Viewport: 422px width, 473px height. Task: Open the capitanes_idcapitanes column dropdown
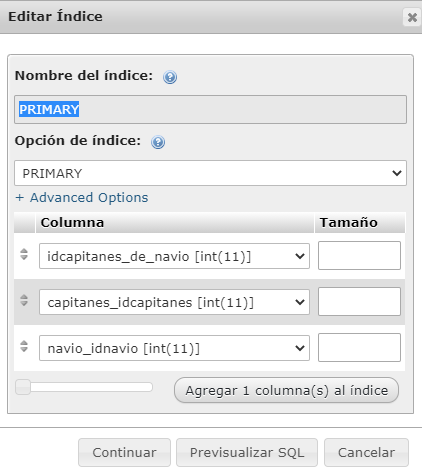click(174, 302)
